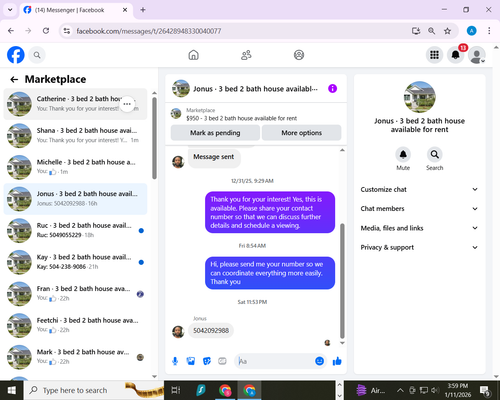Screen dimensions: 500x400
Task: Click the message input field Aa
Action: click(x=275, y=361)
